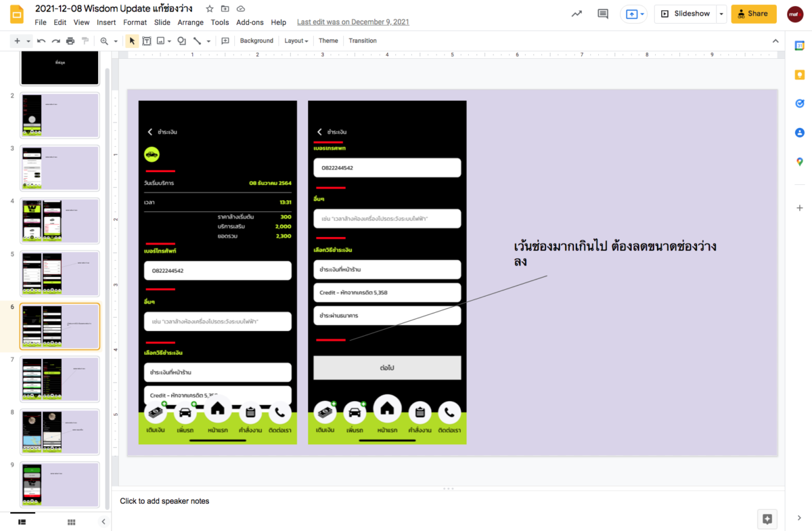Undo the last edit

pyautogui.click(x=40, y=41)
